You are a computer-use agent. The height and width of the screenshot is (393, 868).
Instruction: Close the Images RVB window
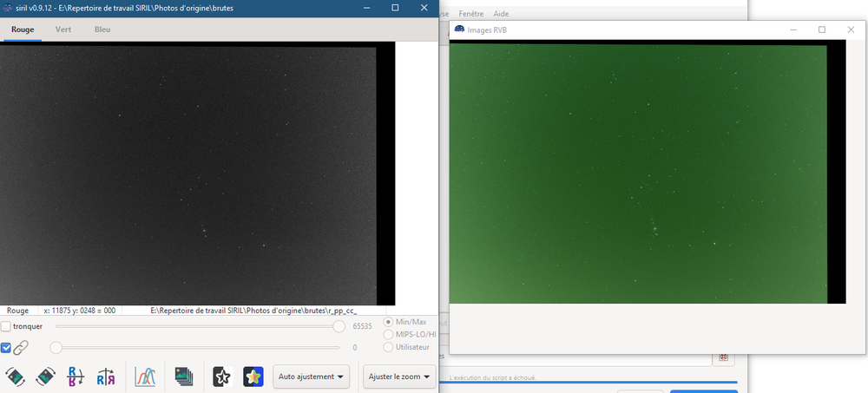coord(851,29)
